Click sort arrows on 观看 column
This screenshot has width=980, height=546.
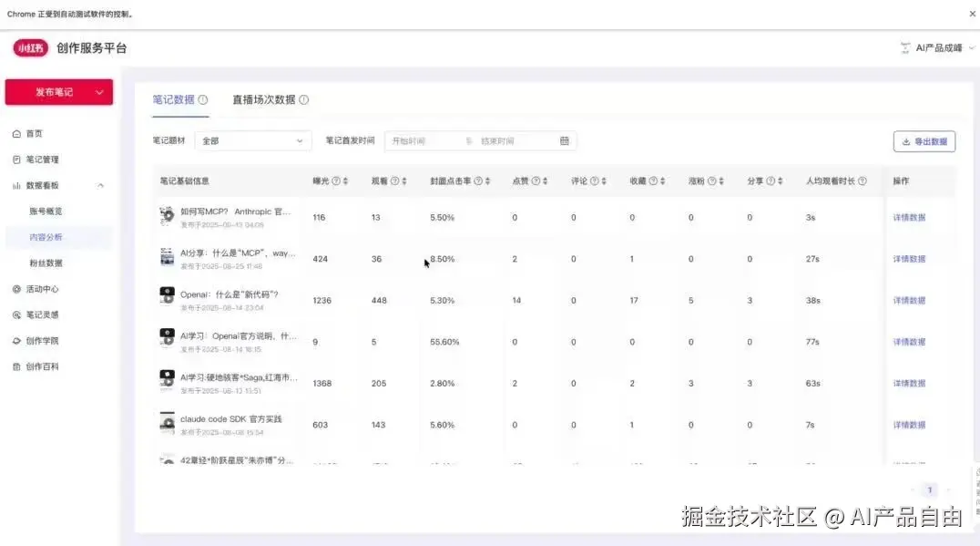[404, 181]
